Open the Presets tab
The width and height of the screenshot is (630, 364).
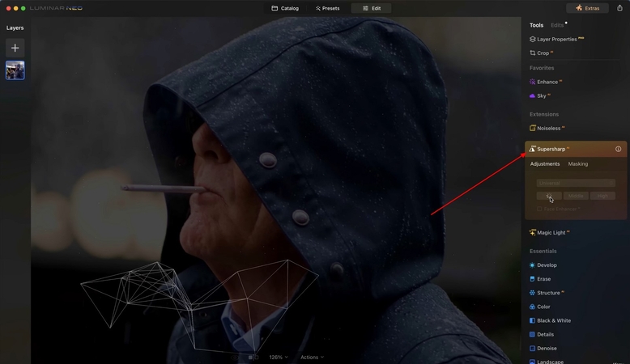click(327, 8)
